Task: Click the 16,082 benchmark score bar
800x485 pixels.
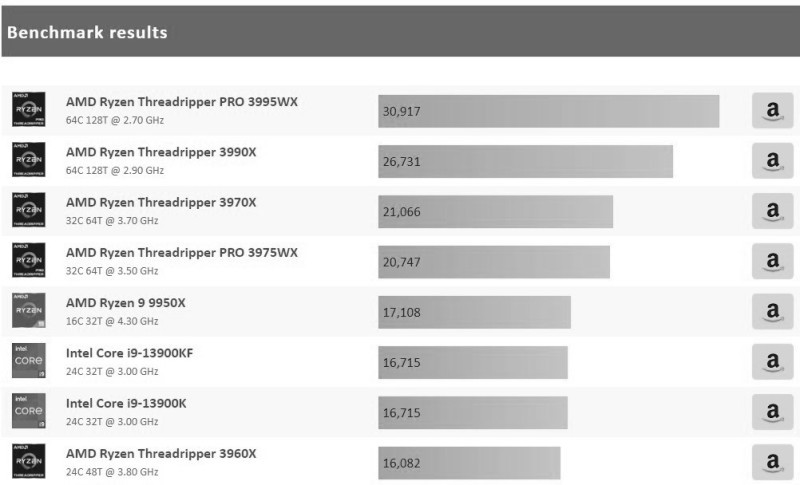Action: [x=469, y=463]
